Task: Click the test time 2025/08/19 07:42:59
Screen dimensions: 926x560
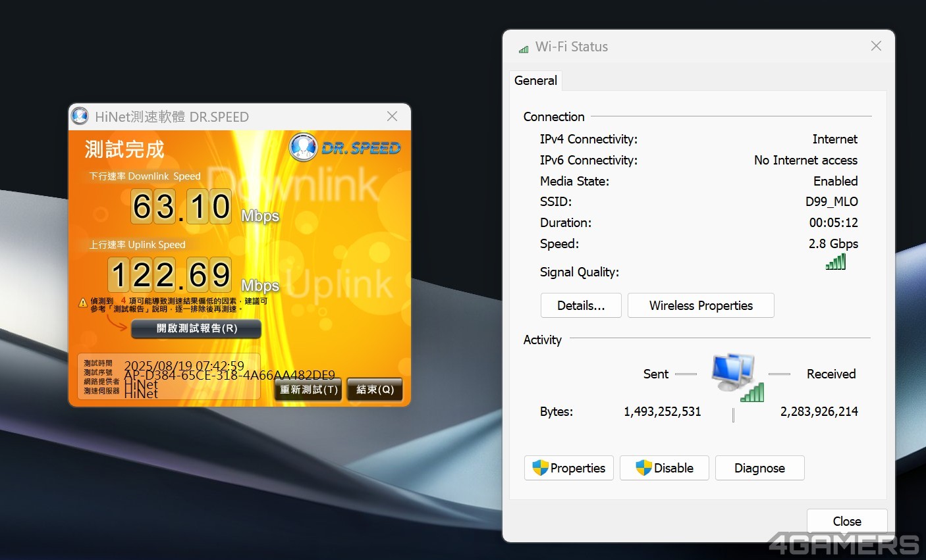Action: [184, 366]
